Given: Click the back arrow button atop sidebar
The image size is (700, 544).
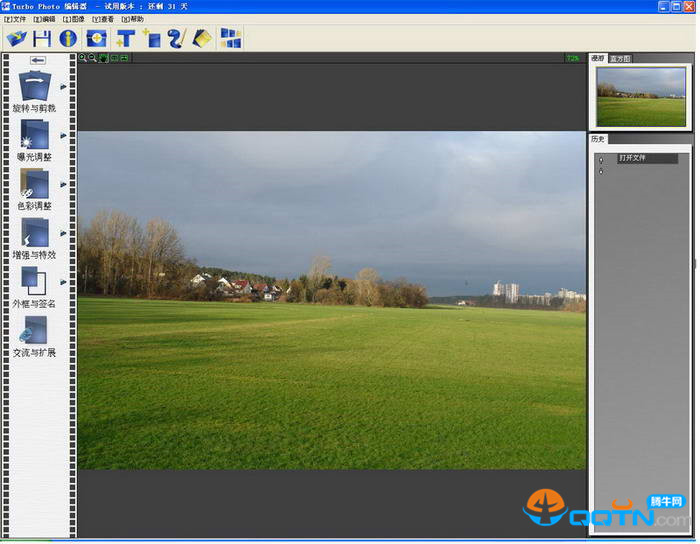Looking at the screenshot, I should click(38, 61).
